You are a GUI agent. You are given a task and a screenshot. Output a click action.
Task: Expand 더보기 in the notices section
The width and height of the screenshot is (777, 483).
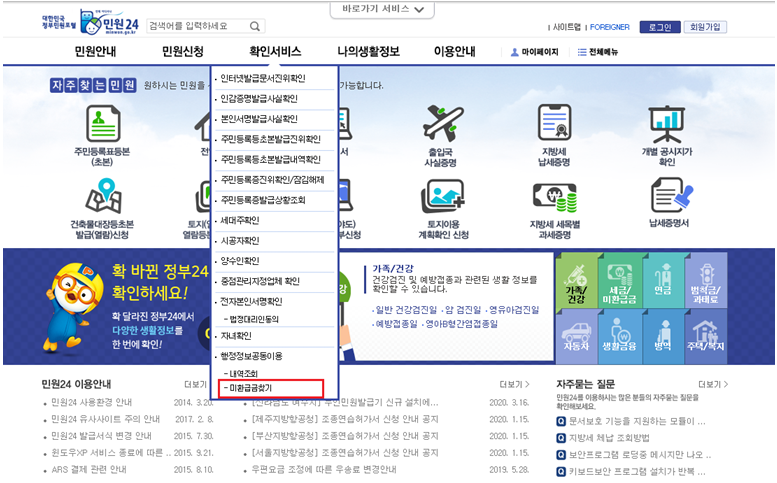tap(514, 384)
